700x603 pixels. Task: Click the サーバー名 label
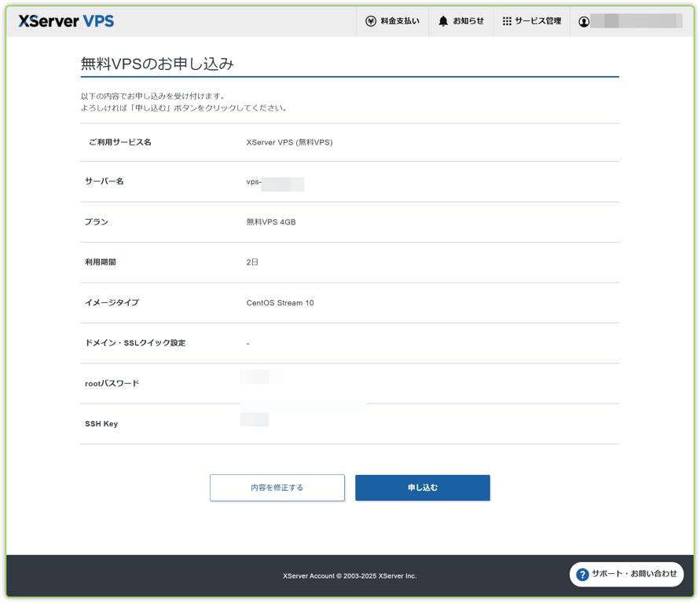coord(104,181)
